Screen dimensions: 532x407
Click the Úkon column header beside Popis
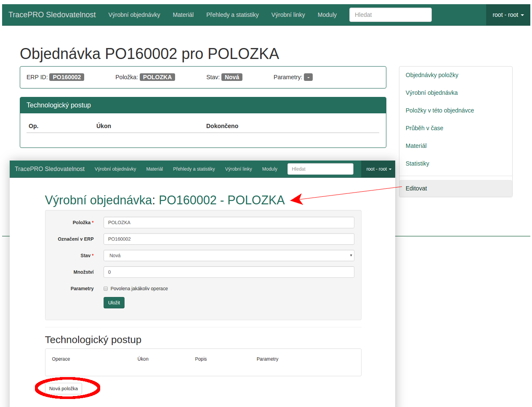(x=143, y=359)
